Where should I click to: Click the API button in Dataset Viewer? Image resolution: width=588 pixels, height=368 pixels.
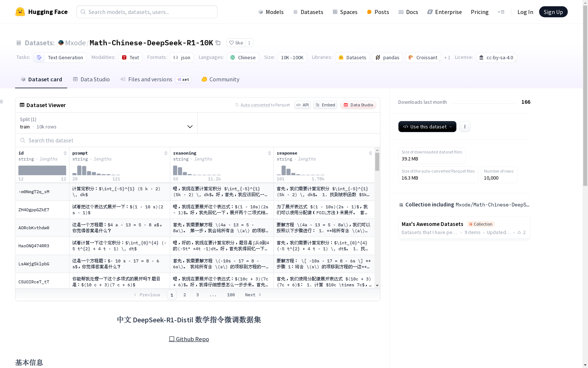(x=302, y=105)
